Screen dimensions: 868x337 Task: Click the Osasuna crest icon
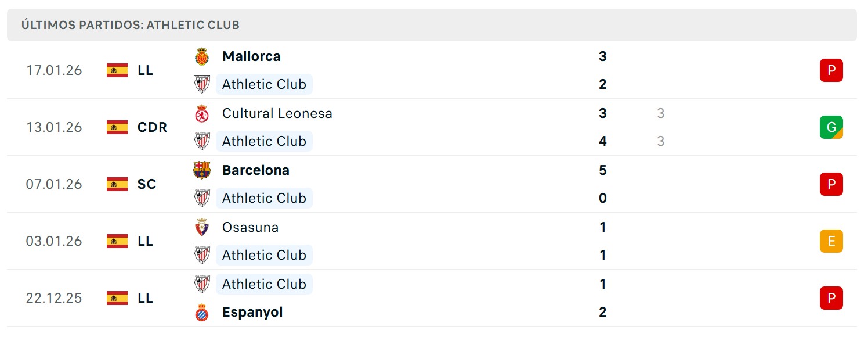[x=201, y=227]
